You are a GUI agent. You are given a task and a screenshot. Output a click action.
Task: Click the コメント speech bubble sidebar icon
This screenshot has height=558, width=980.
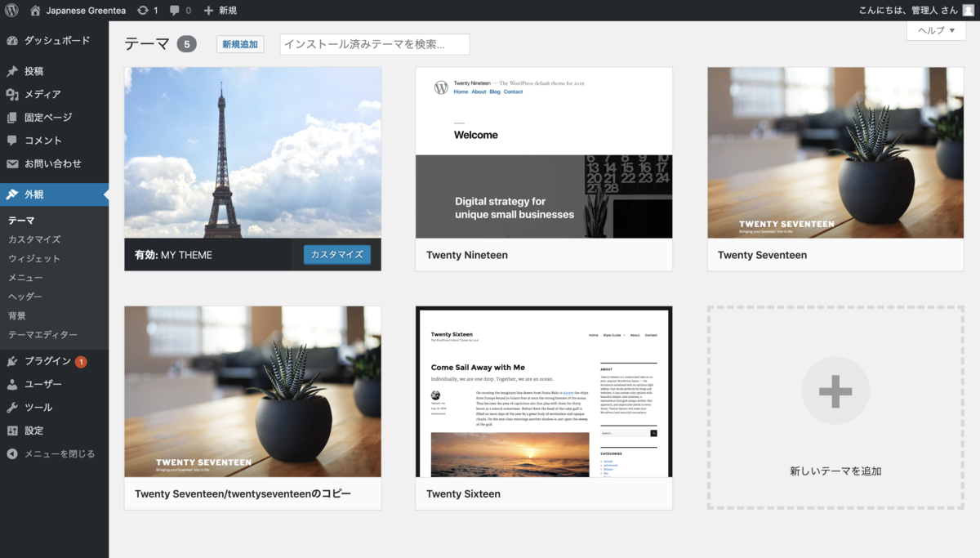click(x=12, y=141)
